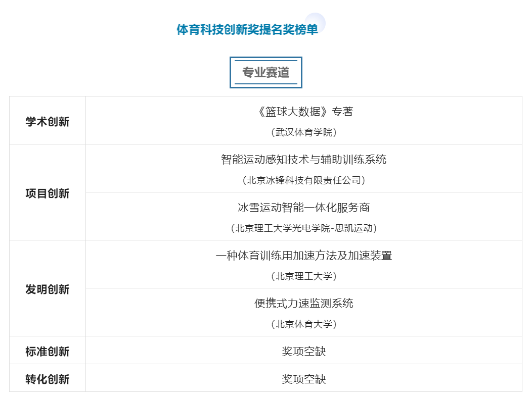Viewport: 532px width, 397px height.
Task: Select the 专业赛道 boxed heading
Action: [265, 73]
